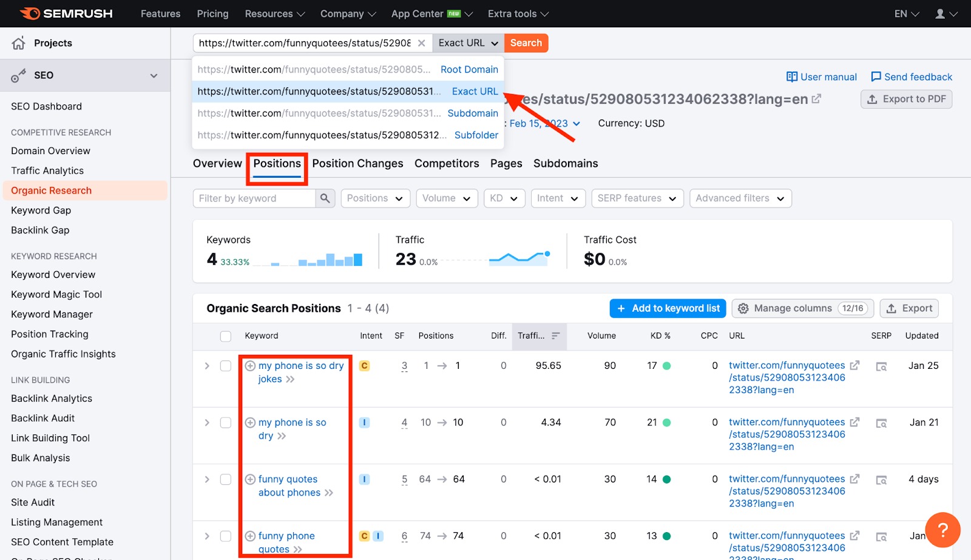This screenshot has width=971, height=560.
Task: Open the Positions filter dropdown
Action: (x=375, y=198)
